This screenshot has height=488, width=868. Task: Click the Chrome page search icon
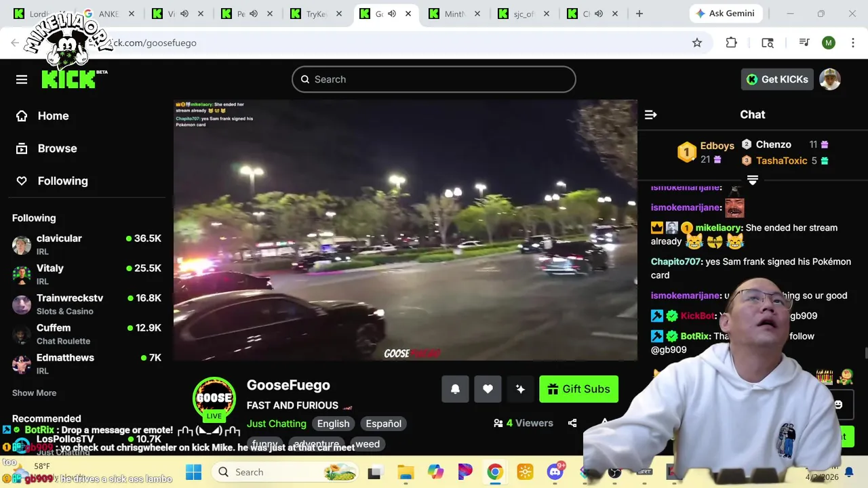tap(768, 43)
